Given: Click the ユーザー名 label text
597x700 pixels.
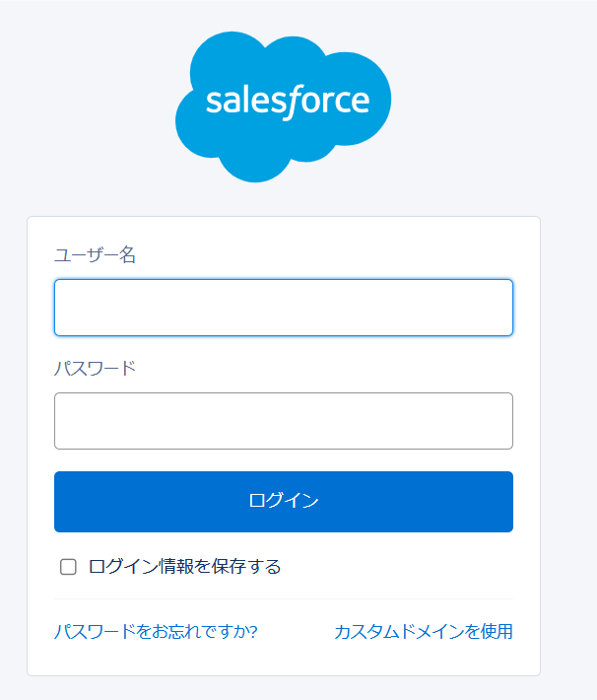Looking at the screenshot, I should (x=95, y=255).
